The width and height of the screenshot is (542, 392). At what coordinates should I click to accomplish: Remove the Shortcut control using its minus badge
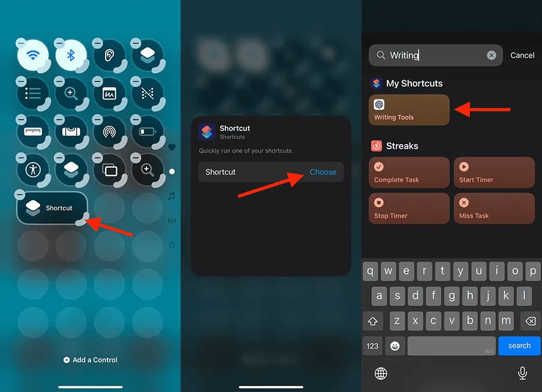(20, 195)
